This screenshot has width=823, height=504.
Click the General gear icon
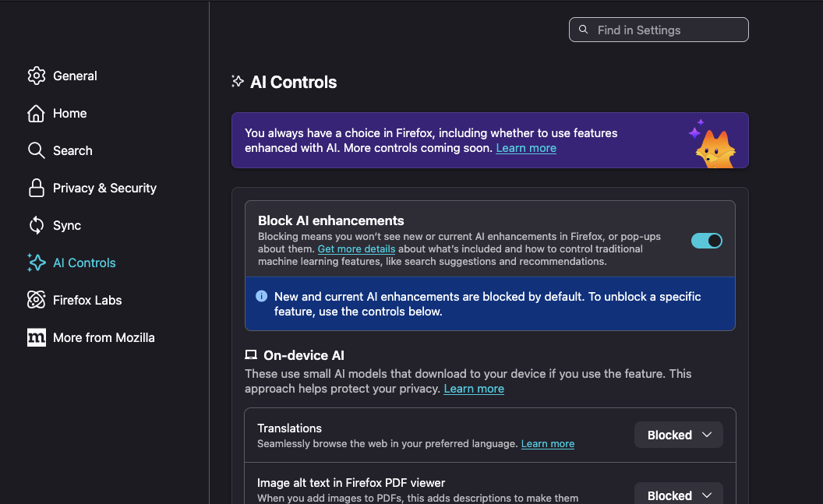37,76
